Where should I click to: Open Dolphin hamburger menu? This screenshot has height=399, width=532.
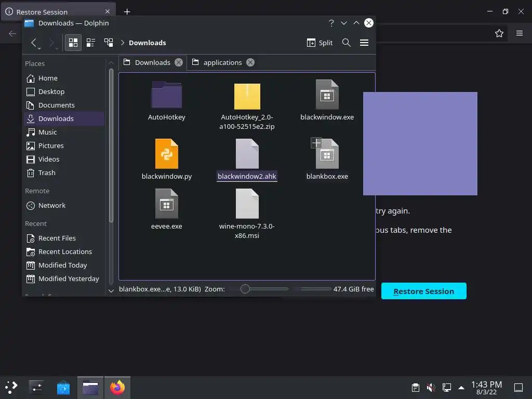point(364,43)
